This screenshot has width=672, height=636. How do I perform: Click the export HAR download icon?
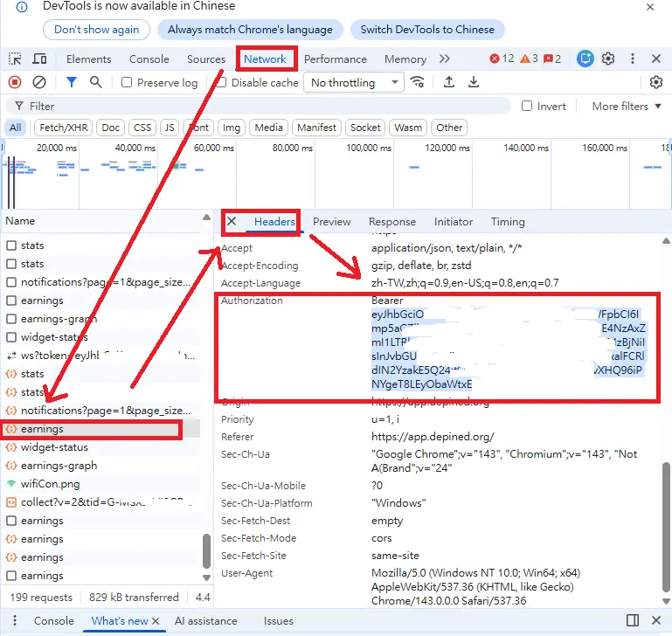click(x=474, y=82)
